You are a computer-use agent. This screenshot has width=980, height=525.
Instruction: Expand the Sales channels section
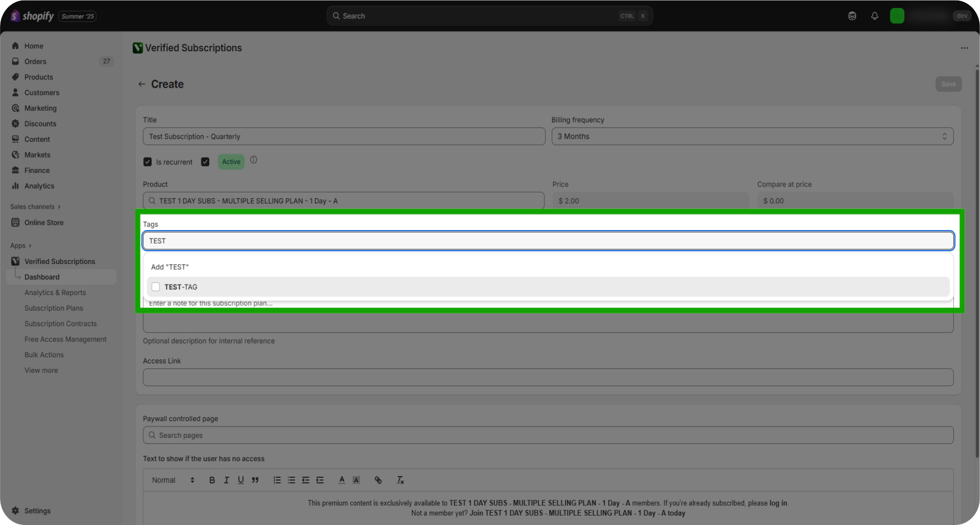[35, 207]
